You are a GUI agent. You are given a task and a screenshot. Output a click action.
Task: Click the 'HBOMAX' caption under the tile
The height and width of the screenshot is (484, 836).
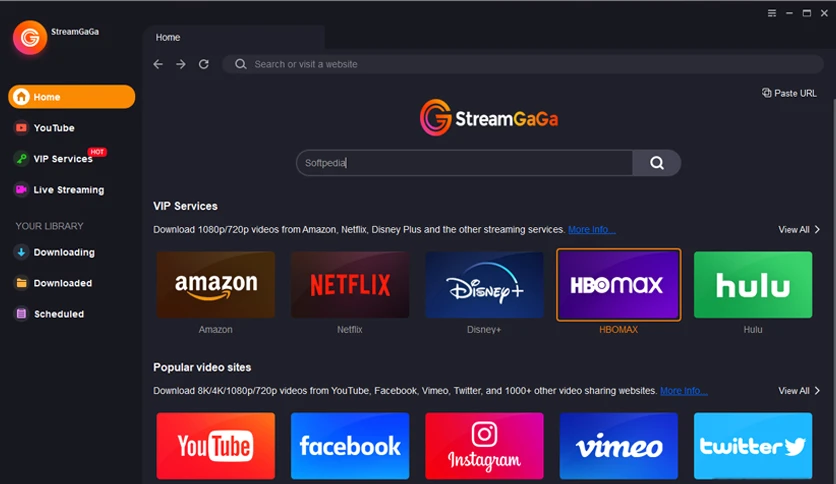[x=618, y=329]
